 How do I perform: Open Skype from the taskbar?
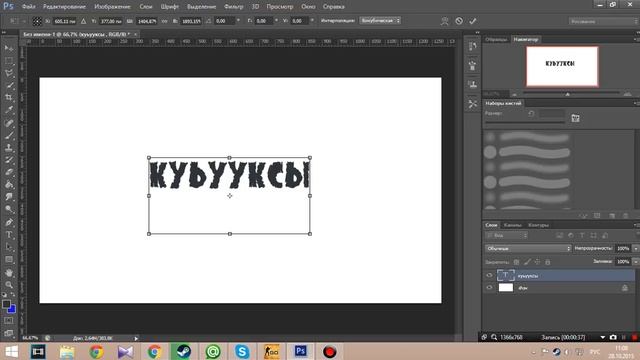[x=242, y=351]
